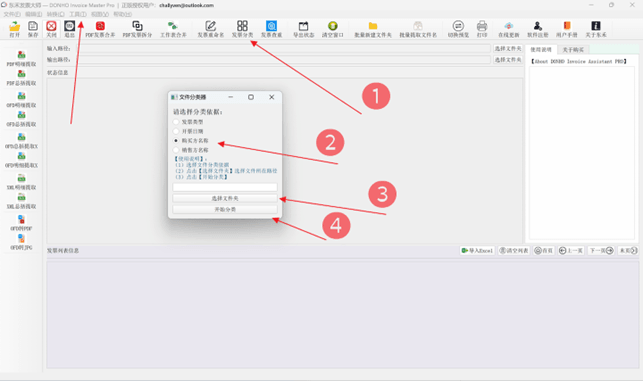Select OFD明细提取 in the sidebar

point(21,100)
